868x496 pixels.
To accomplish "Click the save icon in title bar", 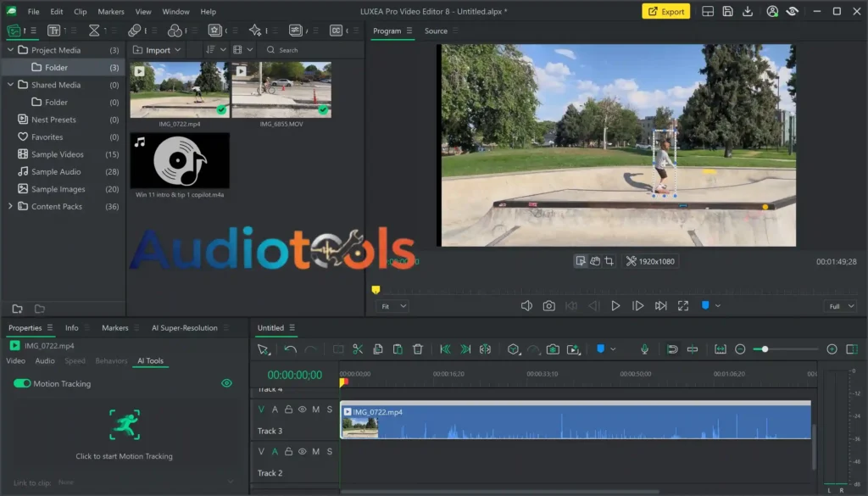I will 727,12.
